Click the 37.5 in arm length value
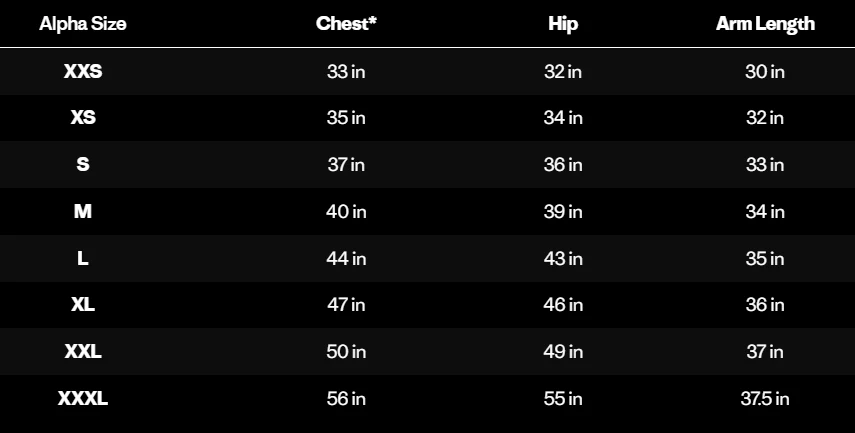855x433 pixels. point(765,399)
